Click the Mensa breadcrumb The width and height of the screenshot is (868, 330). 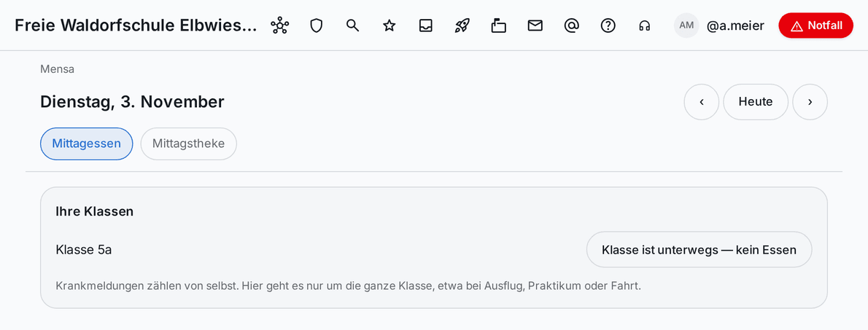[x=58, y=69]
